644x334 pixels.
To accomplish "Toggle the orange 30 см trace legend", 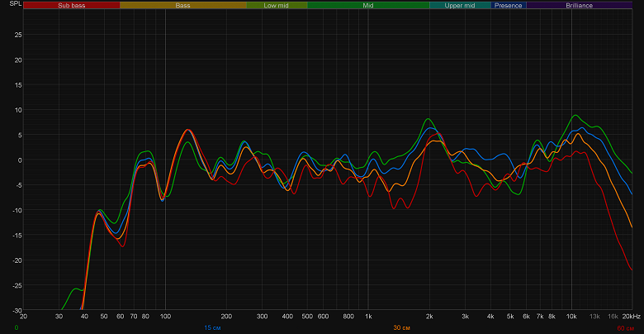I will coord(401,328).
